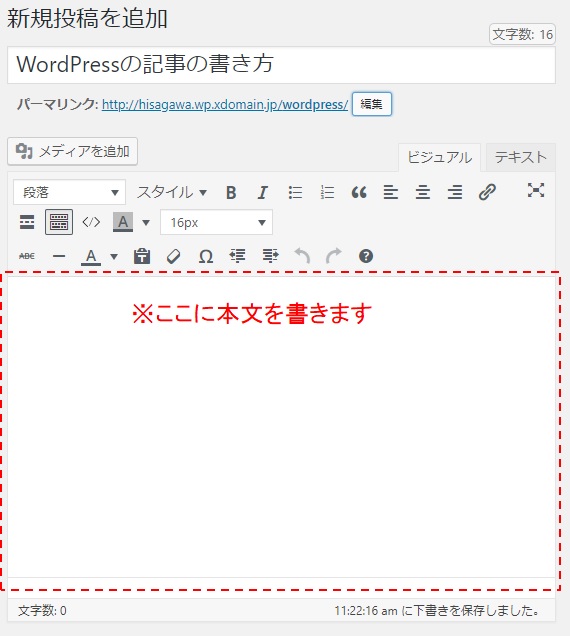Viewport: 570px width, 636px height.
Task: Insert a numbered list
Action: tap(327, 192)
